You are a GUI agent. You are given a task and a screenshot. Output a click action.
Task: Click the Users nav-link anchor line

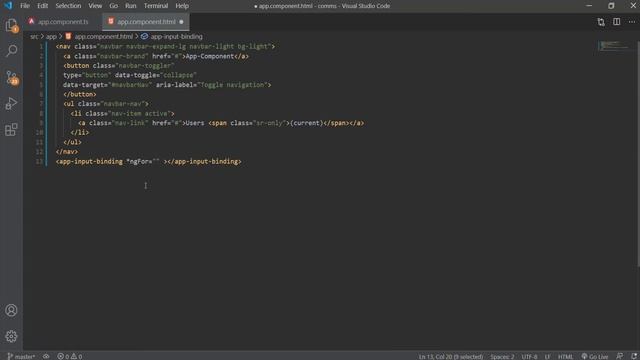click(x=221, y=123)
